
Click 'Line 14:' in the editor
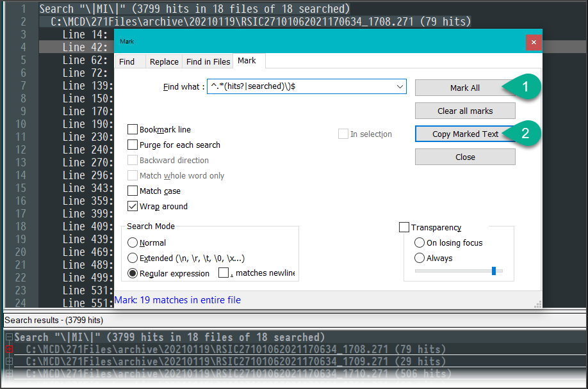coord(85,35)
